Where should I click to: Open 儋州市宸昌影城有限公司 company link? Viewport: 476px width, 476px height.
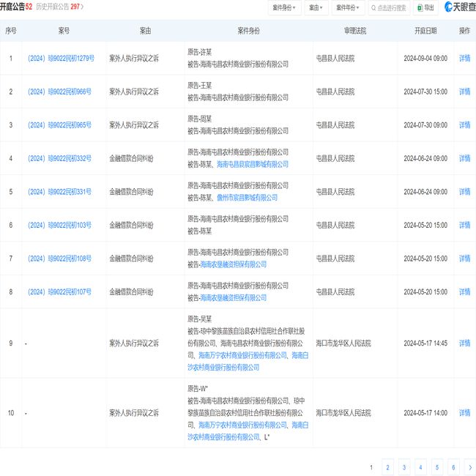pos(247,198)
